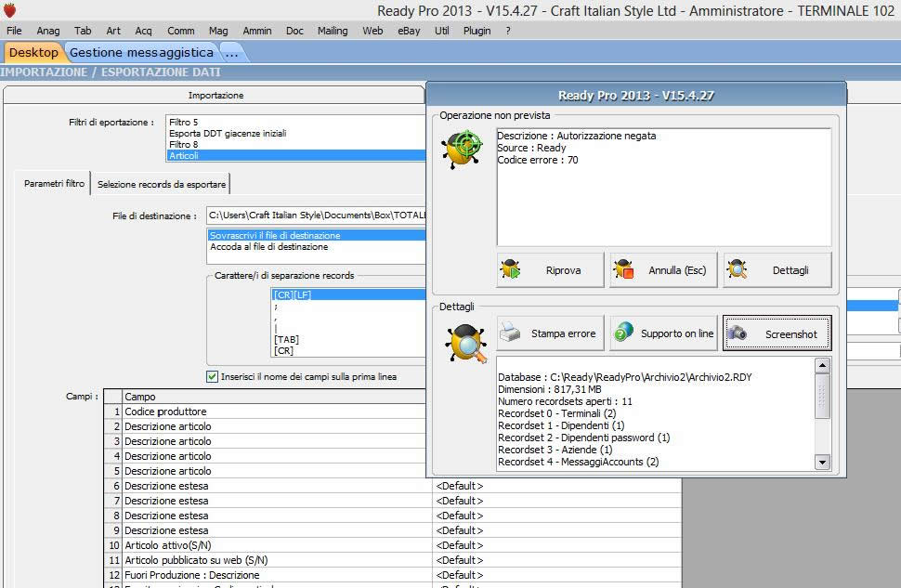
Task: Take a Screenshot of the error
Action: pos(777,333)
